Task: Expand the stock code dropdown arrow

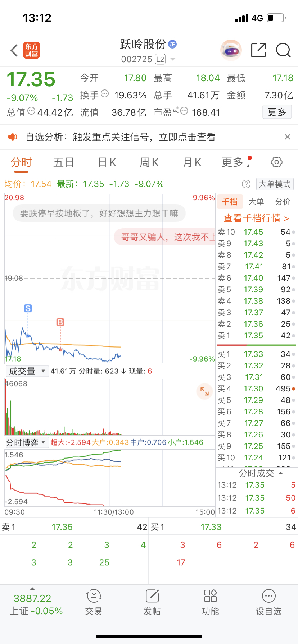Action: pos(173,59)
